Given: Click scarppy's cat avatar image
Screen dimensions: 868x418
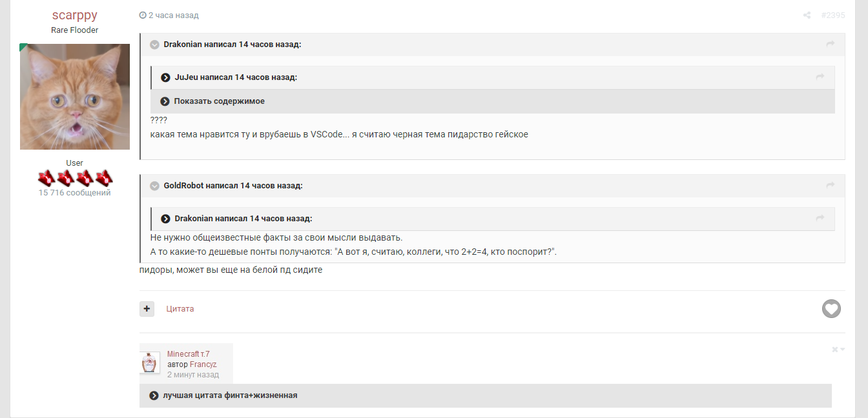Looking at the screenshot, I should click(x=75, y=97).
